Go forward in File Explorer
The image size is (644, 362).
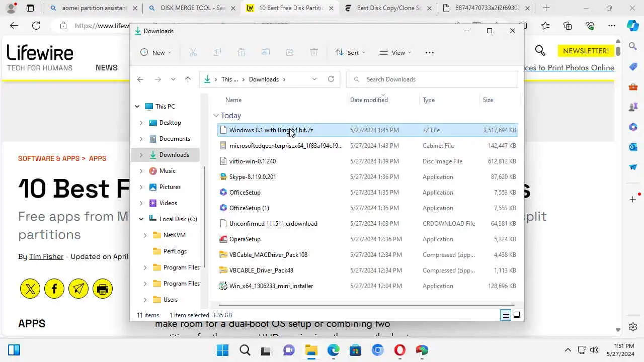pyautogui.click(x=158, y=79)
